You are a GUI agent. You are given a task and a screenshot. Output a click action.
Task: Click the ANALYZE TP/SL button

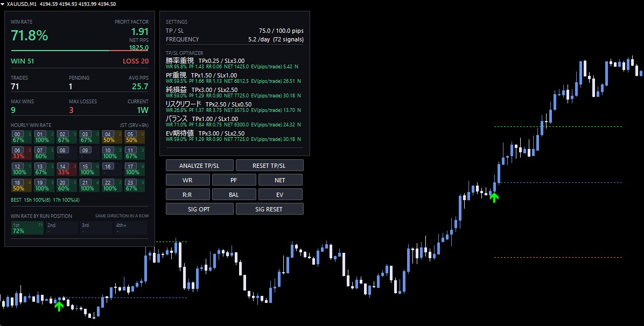click(200, 166)
